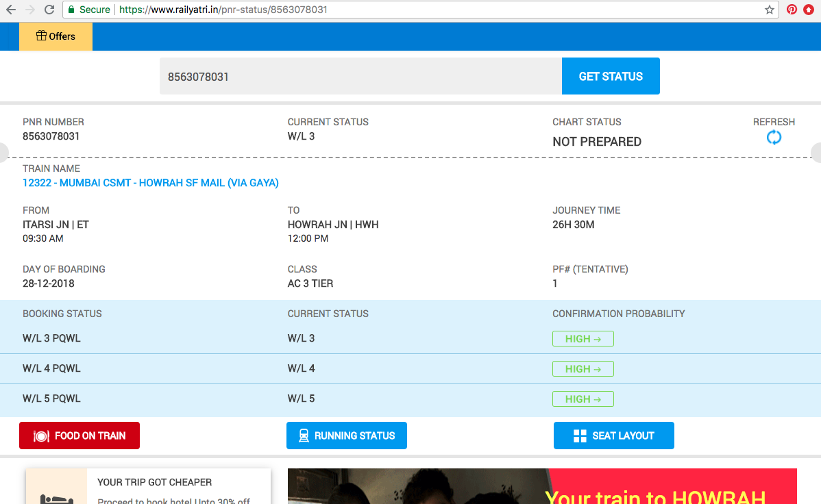Viewport: 821px width, 504px height.
Task: Open the Pinterest extension icon
Action: (x=792, y=10)
